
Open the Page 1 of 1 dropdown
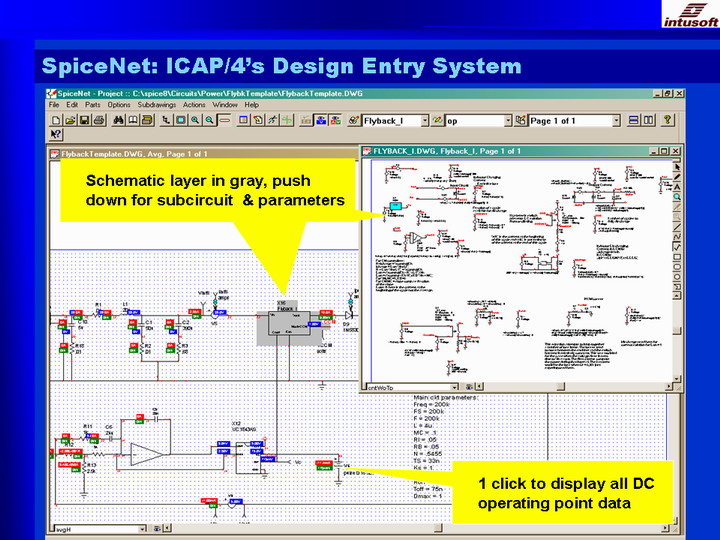616,121
